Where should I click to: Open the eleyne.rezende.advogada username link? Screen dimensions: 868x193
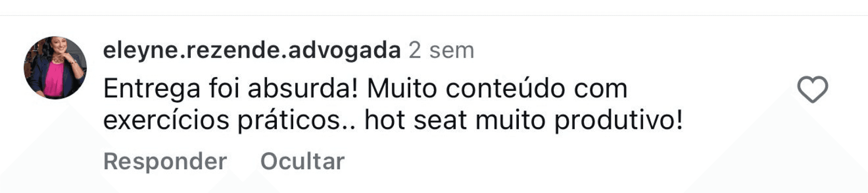pos(252,50)
